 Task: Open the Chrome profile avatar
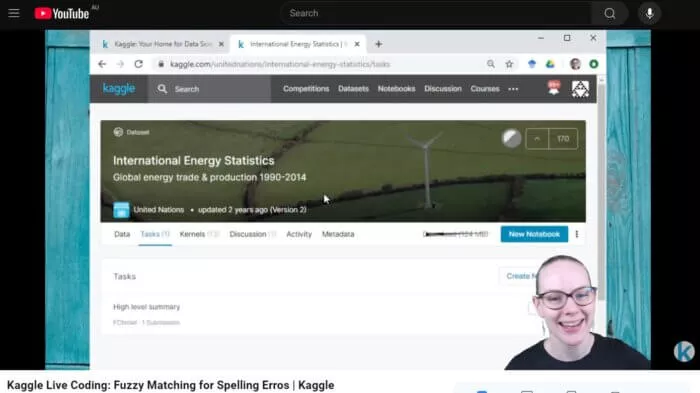point(575,64)
